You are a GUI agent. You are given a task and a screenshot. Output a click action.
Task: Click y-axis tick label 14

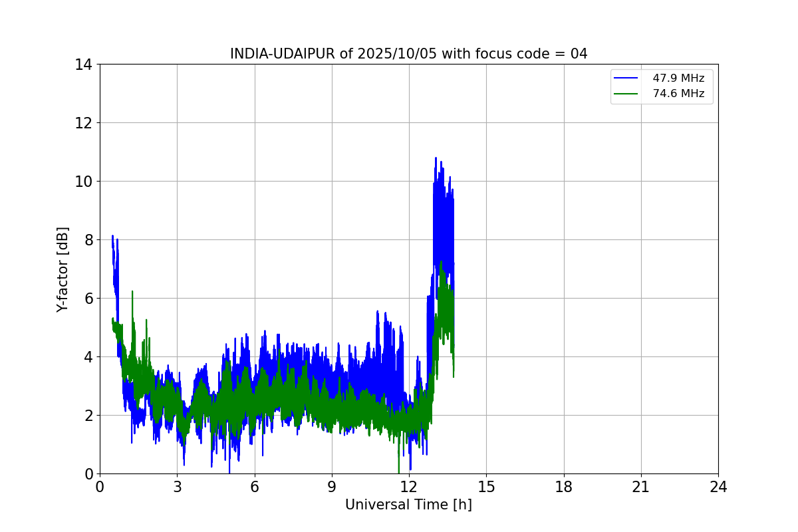pos(84,65)
